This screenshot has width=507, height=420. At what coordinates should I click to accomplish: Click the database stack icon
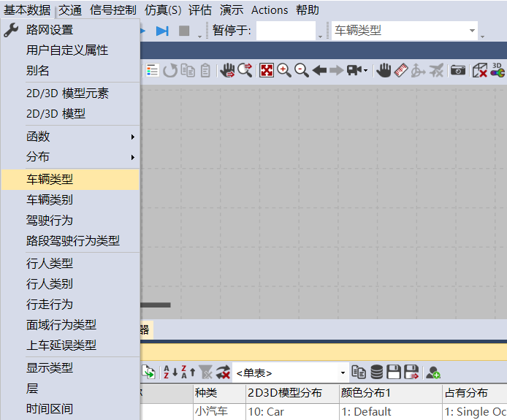point(376,372)
